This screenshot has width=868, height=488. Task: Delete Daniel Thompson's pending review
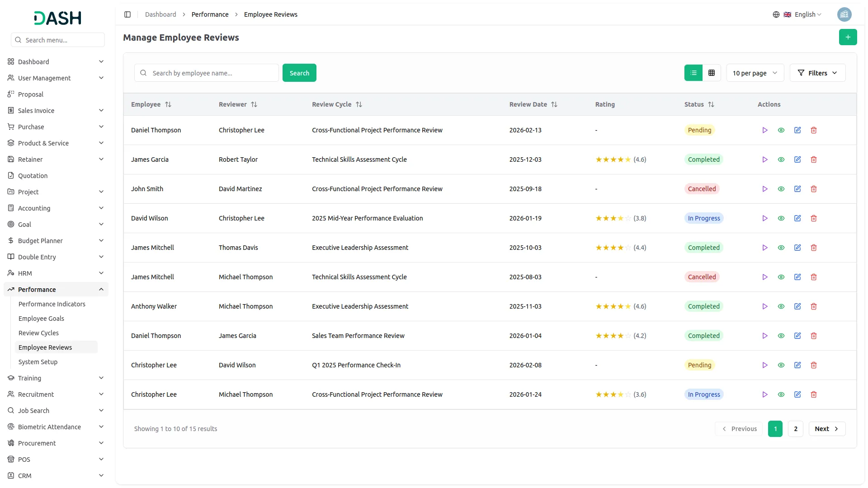[x=813, y=130]
